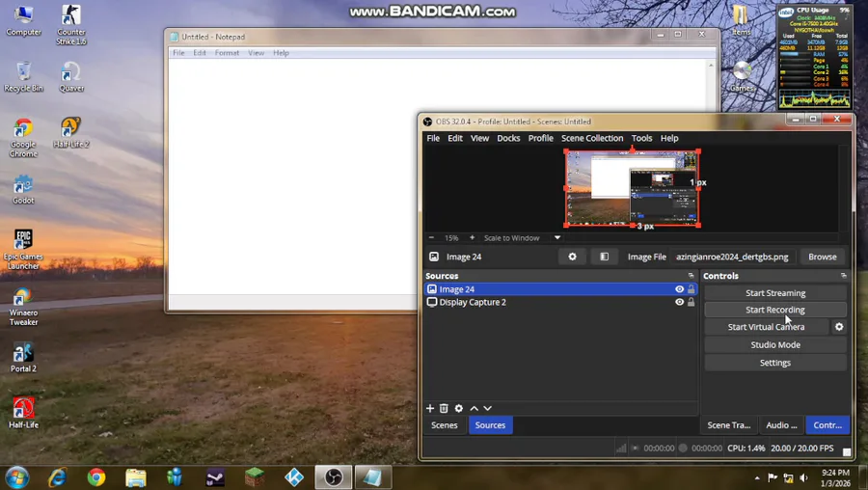Click the Display Capture 2 monitor icon

[x=432, y=302]
